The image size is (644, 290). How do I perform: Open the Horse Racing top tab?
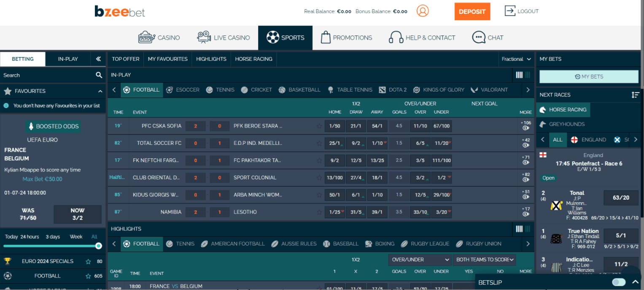tap(253, 59)
